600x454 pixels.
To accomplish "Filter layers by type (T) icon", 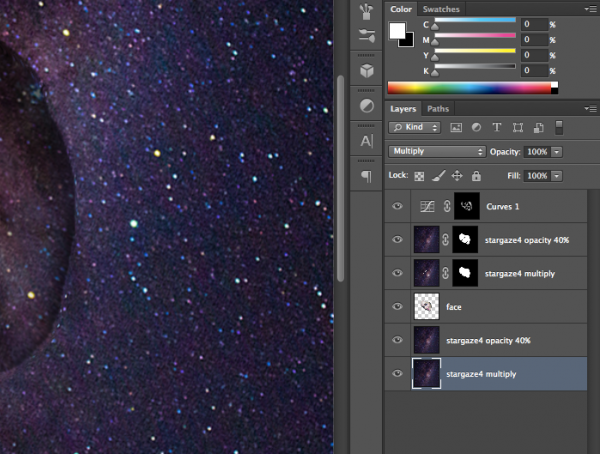I will click(x=497, y=128).
